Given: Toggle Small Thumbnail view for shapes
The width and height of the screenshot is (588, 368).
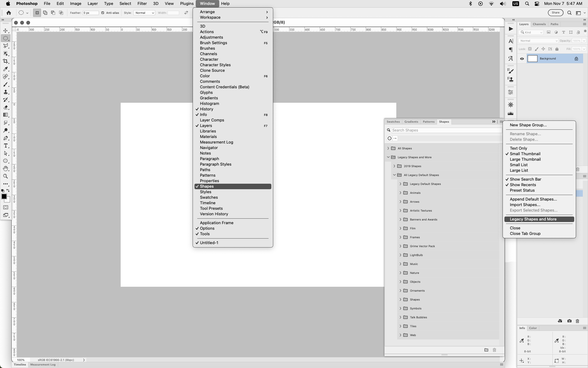Looking at the screenshot, I should [x=525, y=153].
